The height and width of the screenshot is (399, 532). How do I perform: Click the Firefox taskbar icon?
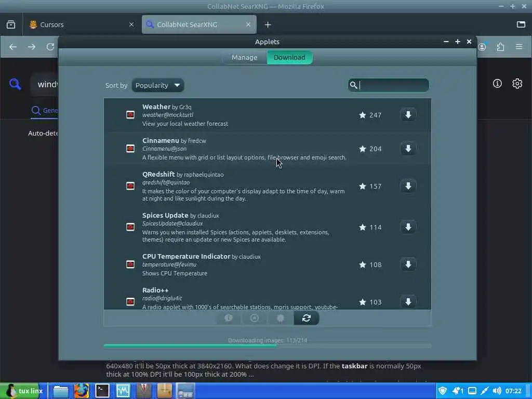(x=82, y=391)
